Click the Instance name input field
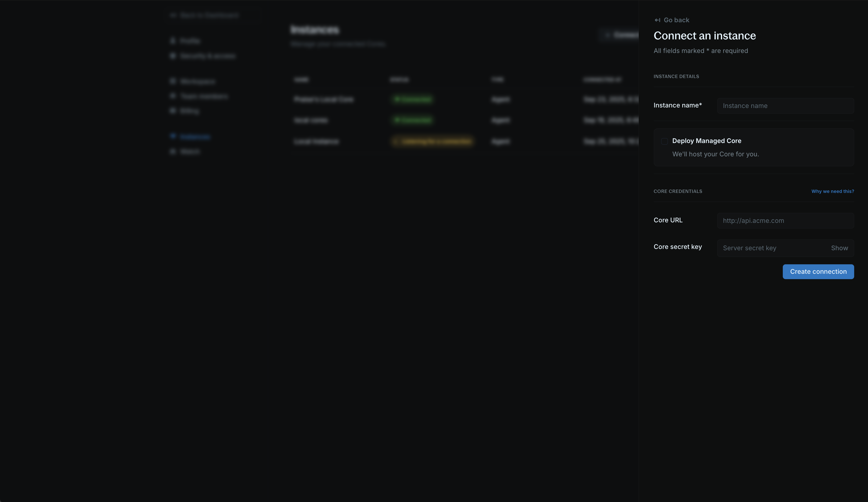The height and width of the screenshot is (502, 868). (785, 106)
